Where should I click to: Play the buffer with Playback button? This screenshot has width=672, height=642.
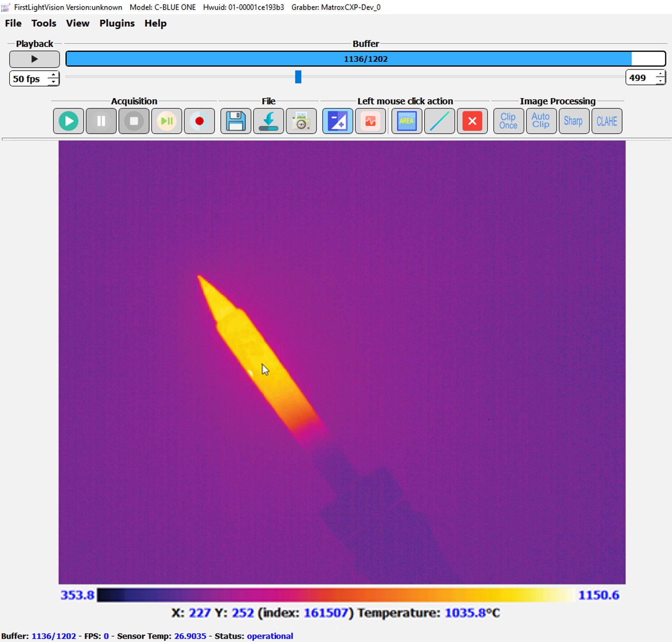[34, 59]
